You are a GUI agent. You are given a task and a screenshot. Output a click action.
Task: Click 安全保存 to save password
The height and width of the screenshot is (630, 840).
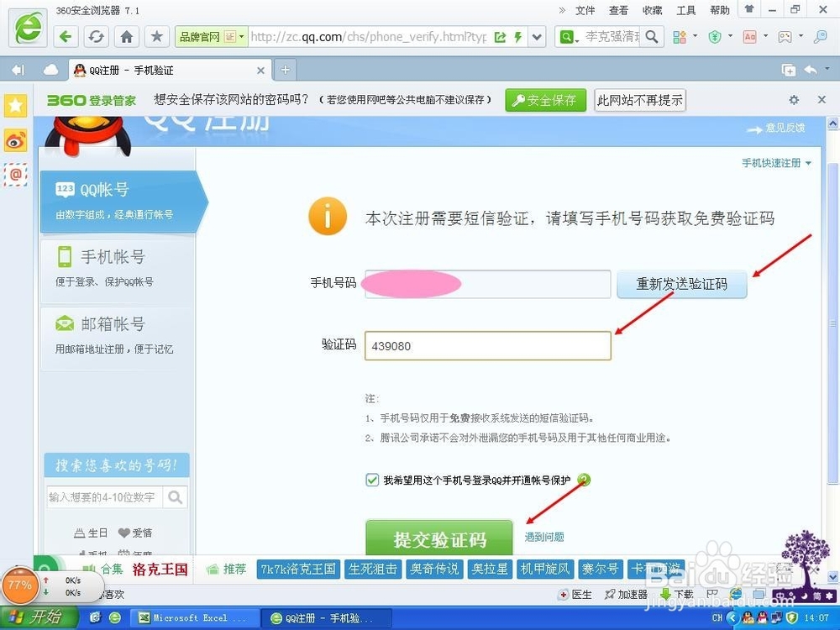[545, 100]
